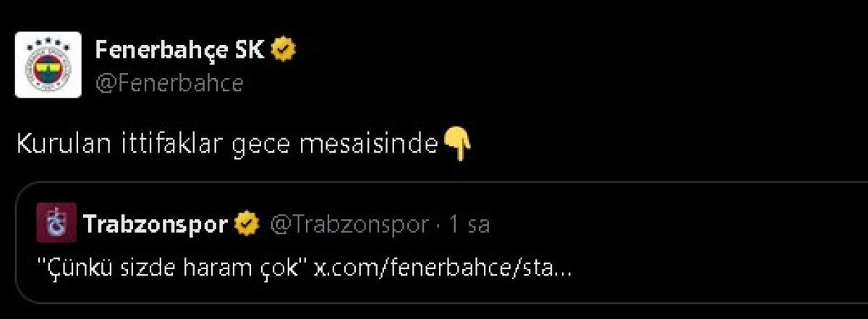Open the @Trabzonspor handle
This screenshot has height=319, width=868.
[349, 225]
